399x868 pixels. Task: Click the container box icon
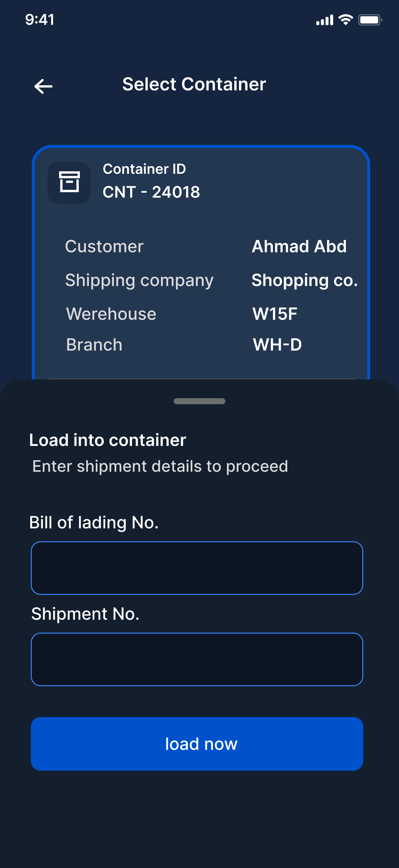(69, 182)
